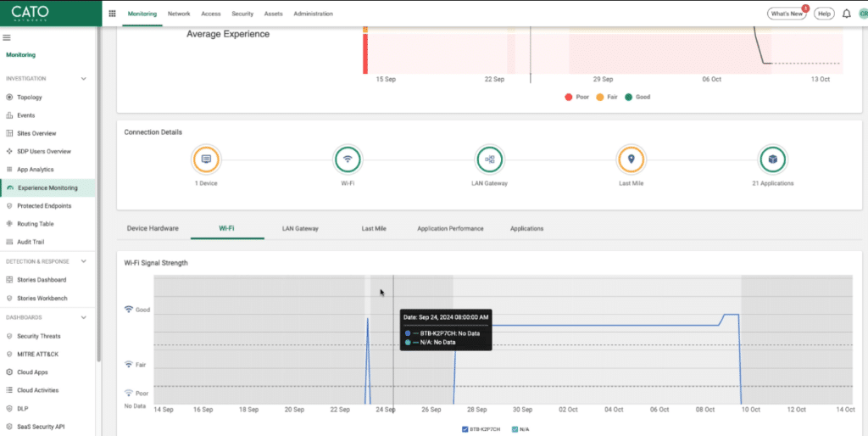The image size is (868, 436).
Task: Click the Last Mile location icon
Action: click(x=631, y=159)
